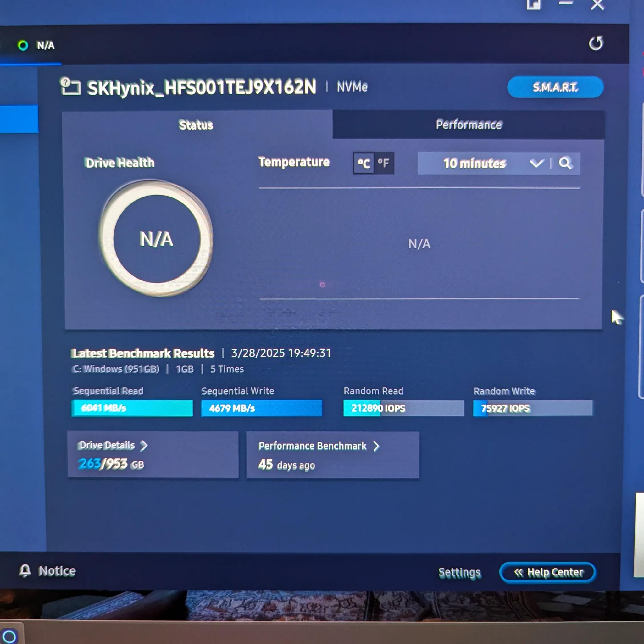Click the benchmark date 3/28/2025 19:49:31
644x644 pixels.
coord(281,353)
